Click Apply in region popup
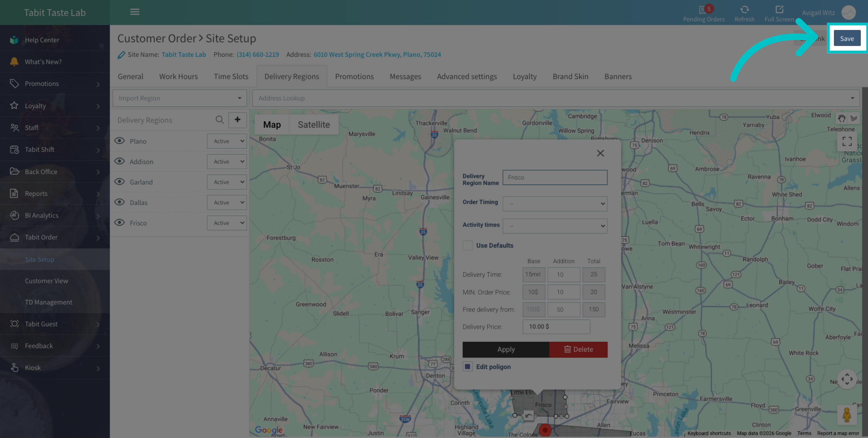 tap(506, 349)
